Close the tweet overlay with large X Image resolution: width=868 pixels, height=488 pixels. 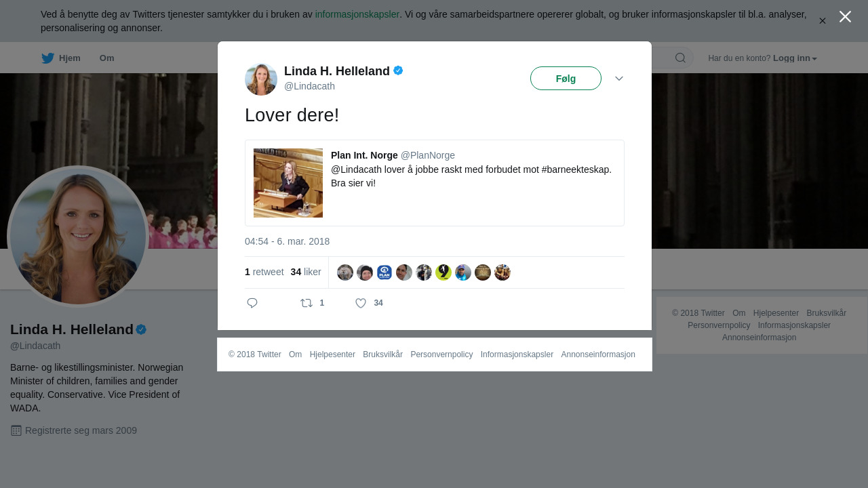click(845, 17)
